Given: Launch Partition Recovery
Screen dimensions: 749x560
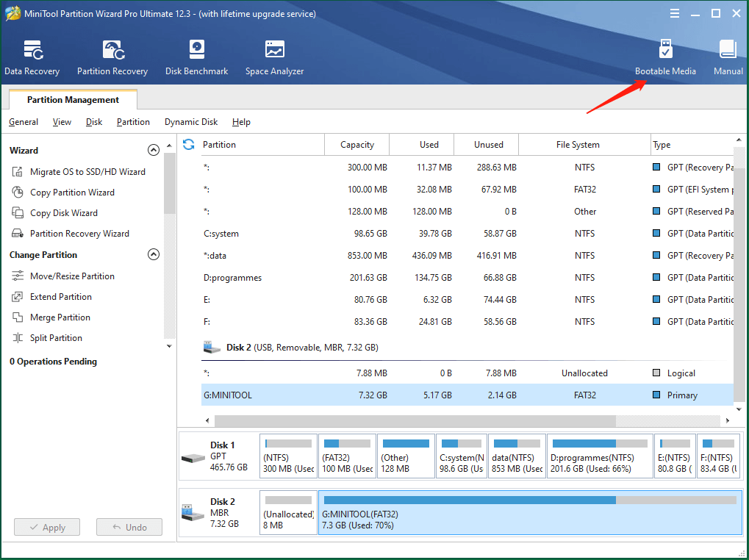Looking at the screenshot, I should [x=112, y=56].
